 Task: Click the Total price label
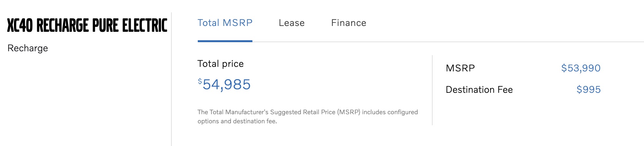pos(220,64)
